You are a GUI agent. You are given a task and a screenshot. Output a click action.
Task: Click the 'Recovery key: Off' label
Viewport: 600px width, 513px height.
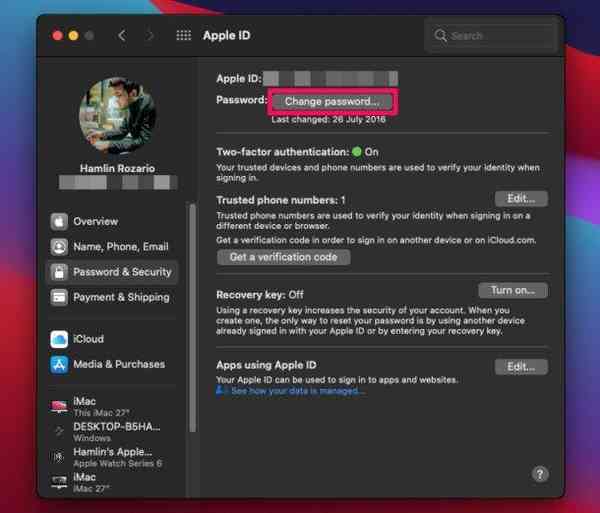pyautogui.click(x=260, y=295)
